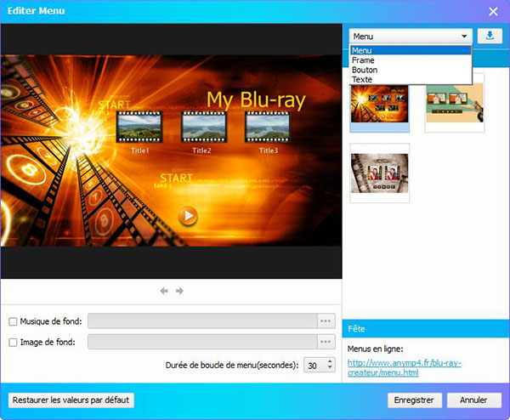Browse for background image file

[x=326, y=342]
